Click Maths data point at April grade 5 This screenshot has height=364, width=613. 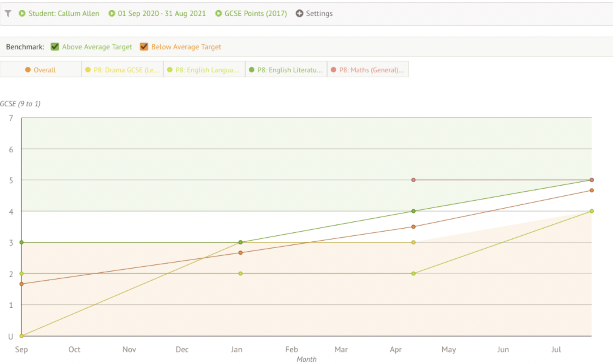coord(413,180)
